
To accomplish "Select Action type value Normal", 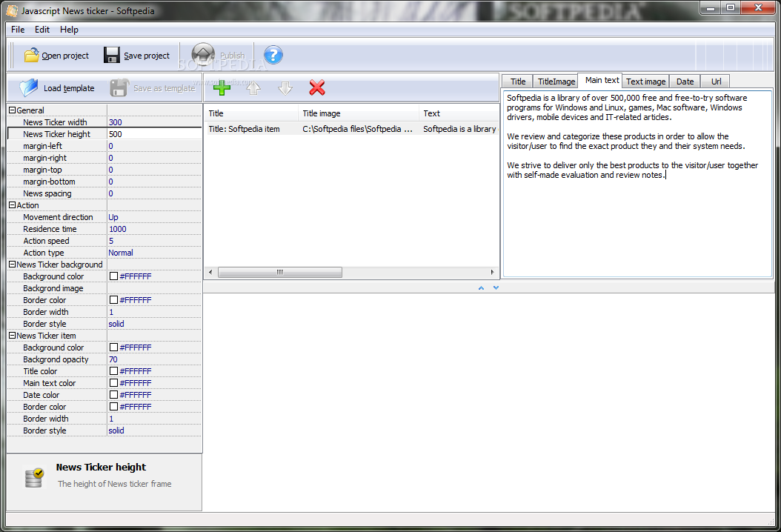I will [x=154, y=253].
